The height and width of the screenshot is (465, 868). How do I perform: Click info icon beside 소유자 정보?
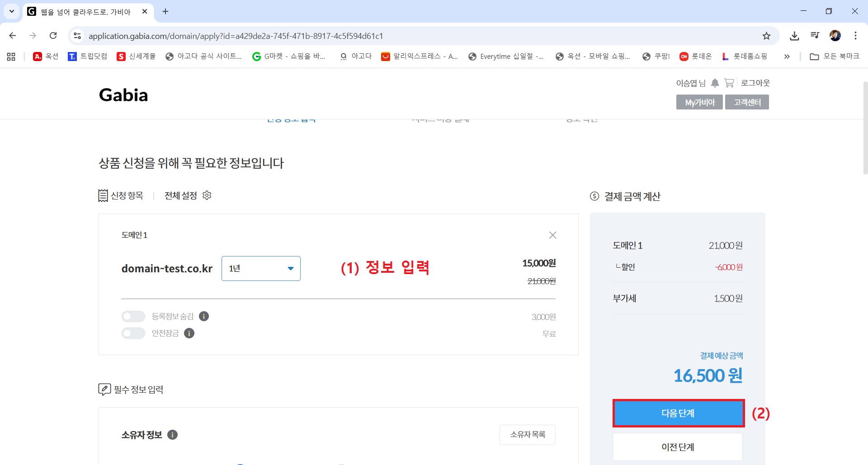click(x=172, y=435)
